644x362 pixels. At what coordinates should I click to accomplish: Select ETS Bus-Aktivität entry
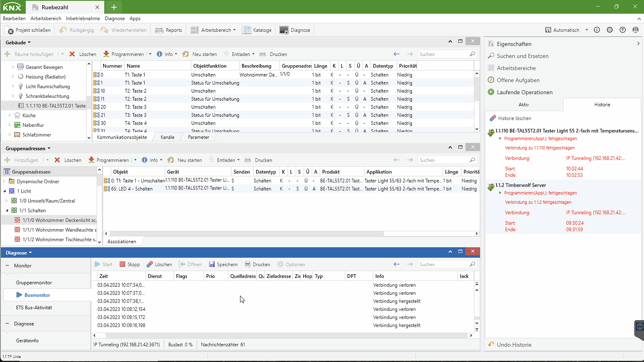(34, 308)
